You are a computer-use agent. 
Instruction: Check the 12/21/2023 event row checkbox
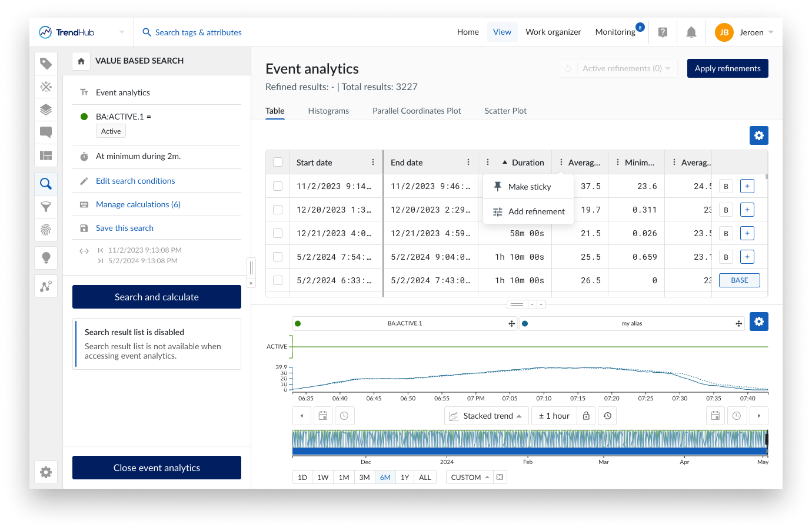278,233
